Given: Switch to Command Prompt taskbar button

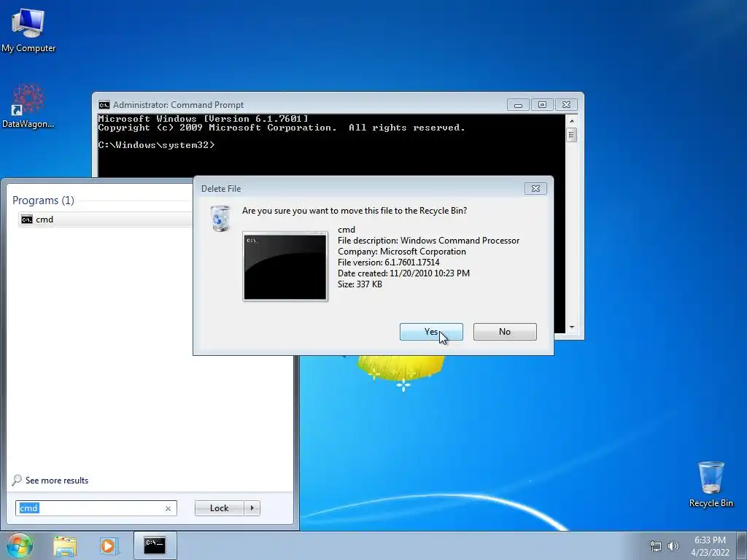Looking at the screenshot, I should 155,545.
